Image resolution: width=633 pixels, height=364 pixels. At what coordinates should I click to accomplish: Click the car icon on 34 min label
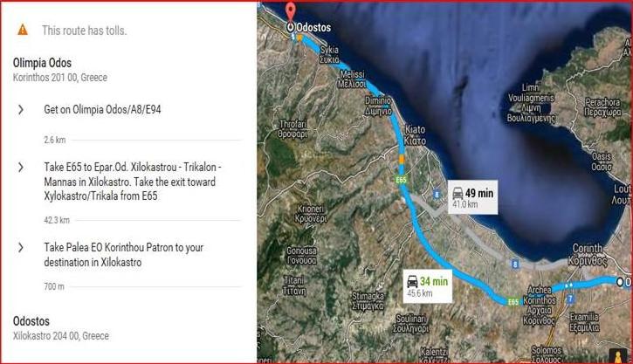[412, 281]
